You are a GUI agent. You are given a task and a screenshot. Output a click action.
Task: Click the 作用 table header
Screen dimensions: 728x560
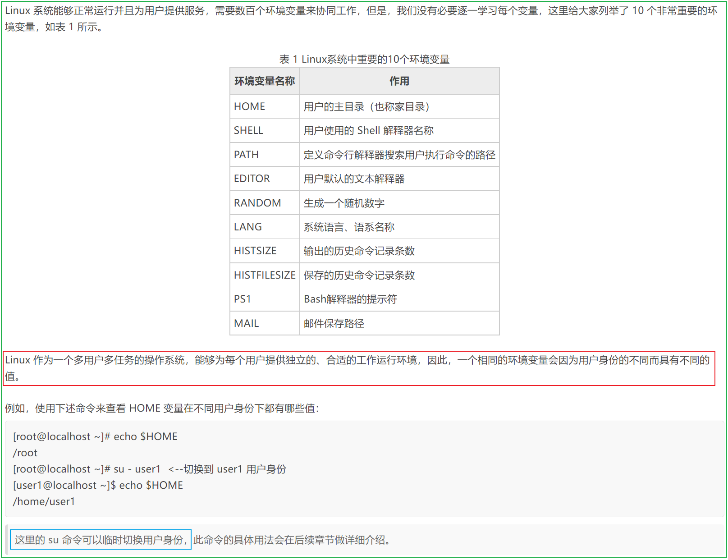click(x=399, y=81)
